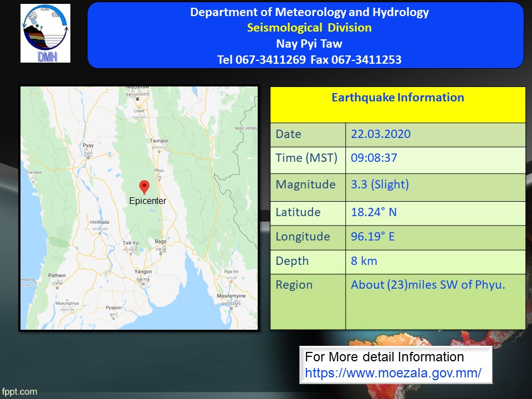
Task: Select the 'Seismological Division' yellow text
Action: pyautogui.click(x=309, y=28)
